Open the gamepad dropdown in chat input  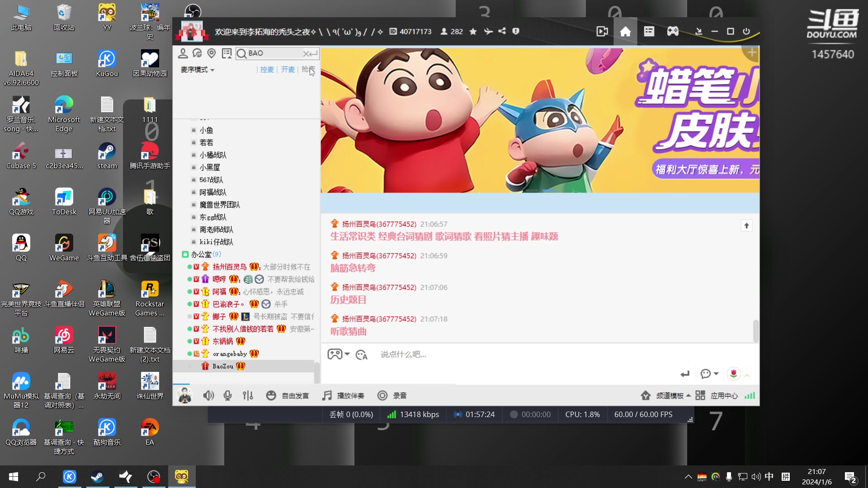coord(338,354)
